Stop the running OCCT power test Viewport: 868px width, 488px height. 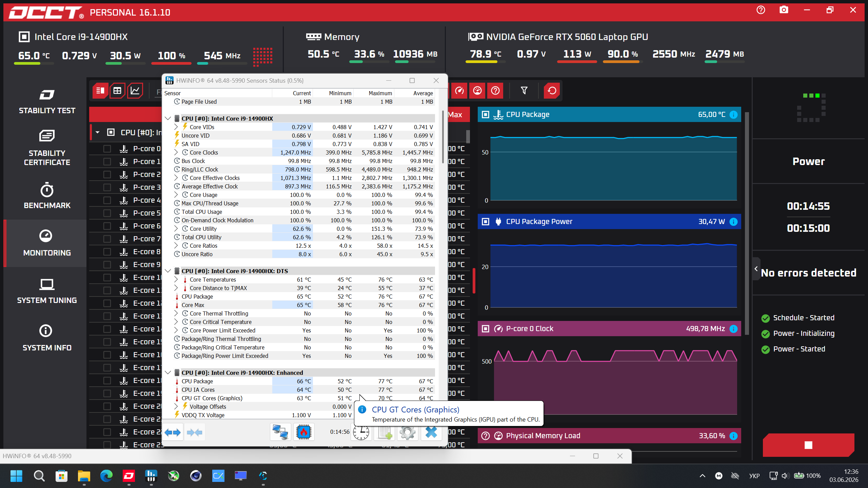pos(808,445)
